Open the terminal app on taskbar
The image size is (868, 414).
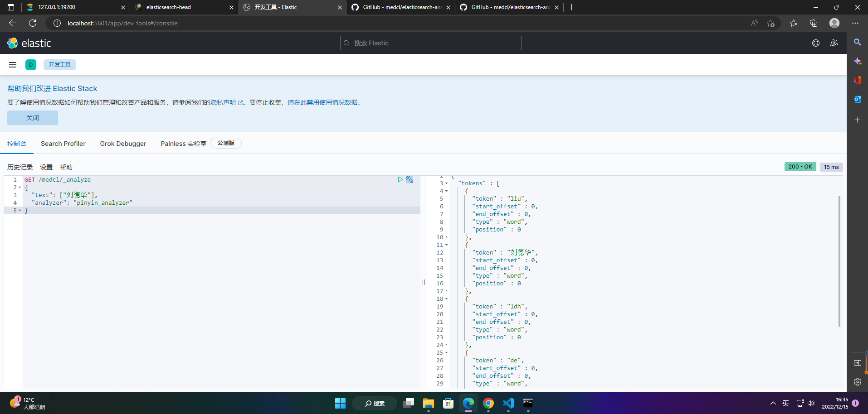pos(528,403)
